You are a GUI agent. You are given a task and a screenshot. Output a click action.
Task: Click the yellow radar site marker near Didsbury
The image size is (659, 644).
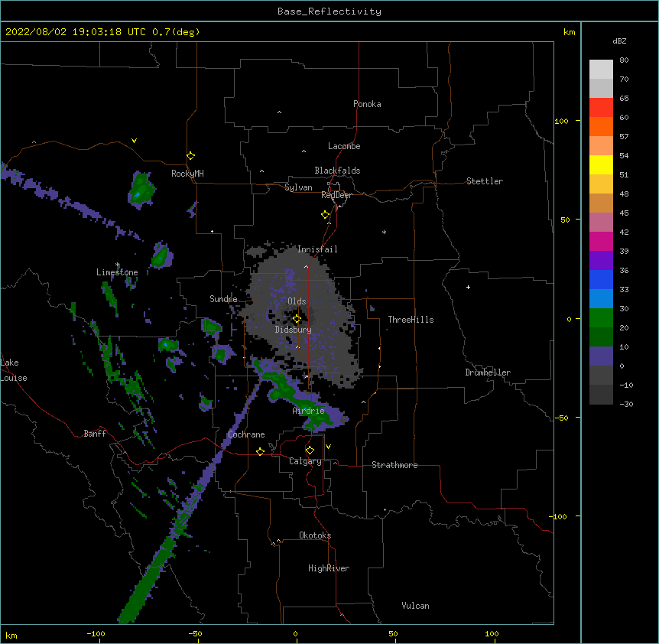[297, 319]
